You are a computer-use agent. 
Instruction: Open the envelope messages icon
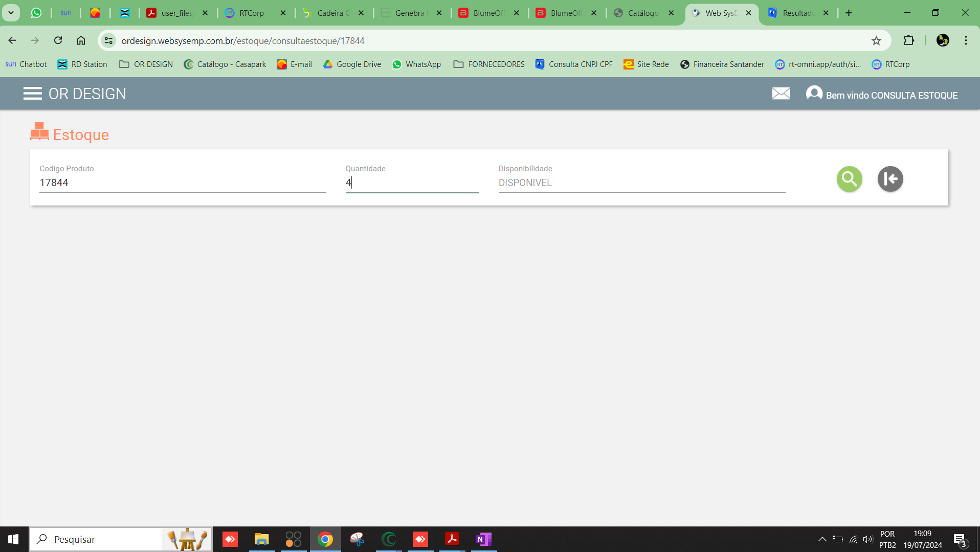tap(781, 94)
